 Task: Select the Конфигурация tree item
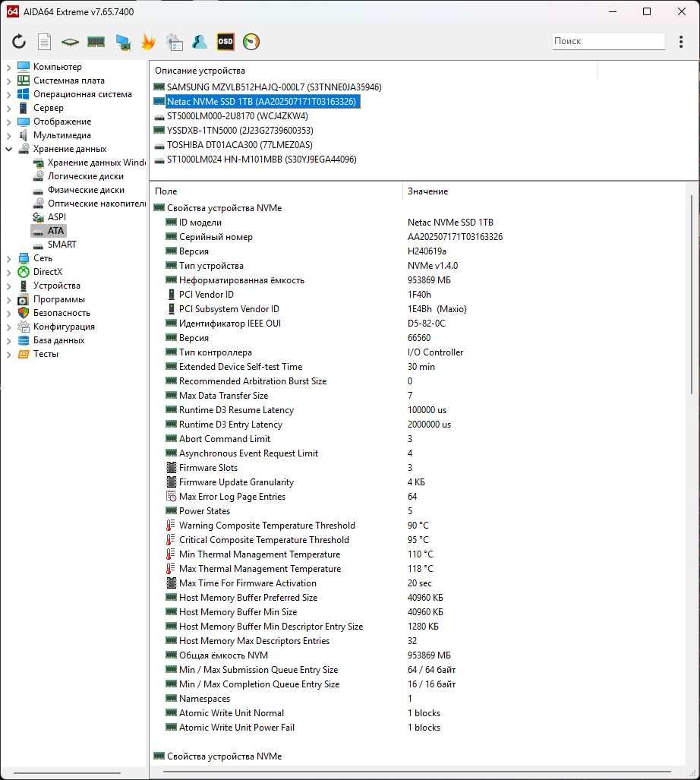[x=56, y=327]
